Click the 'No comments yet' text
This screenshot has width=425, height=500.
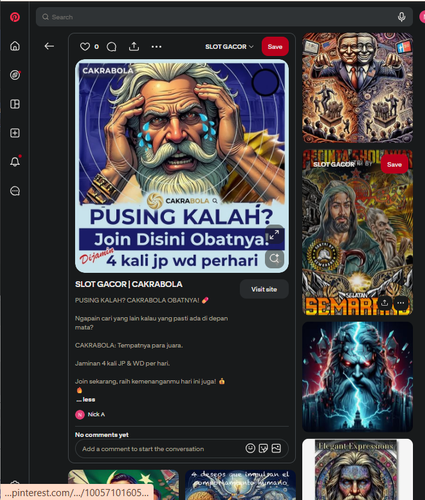(x=102, y=435)
